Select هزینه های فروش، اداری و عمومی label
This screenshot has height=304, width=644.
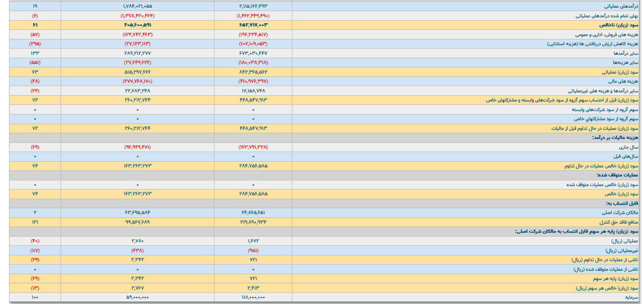click(606, 35)
